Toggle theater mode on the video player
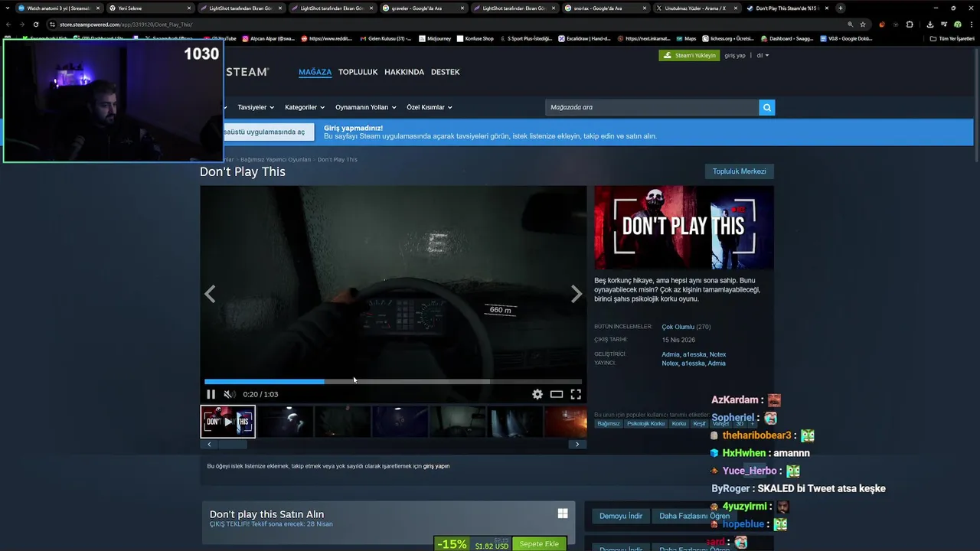Screen dimensions: 980x551 click(557, 394)
